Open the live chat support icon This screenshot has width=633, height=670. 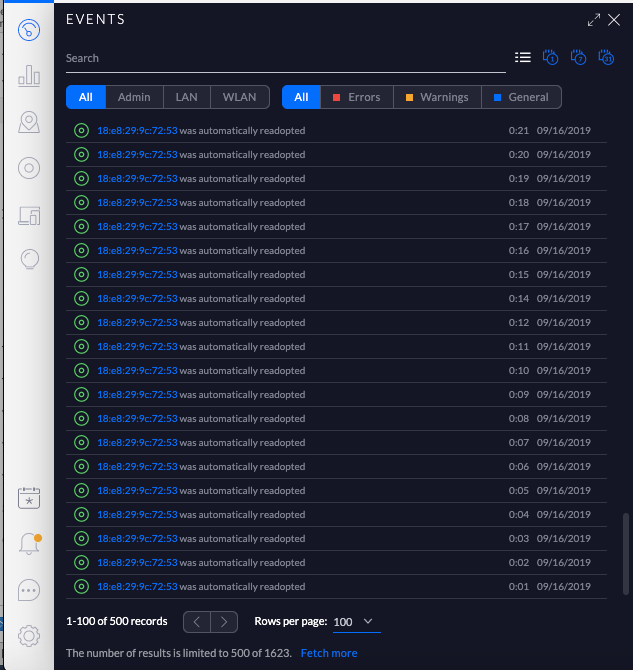pyautogui.click(x=29, y=590)
